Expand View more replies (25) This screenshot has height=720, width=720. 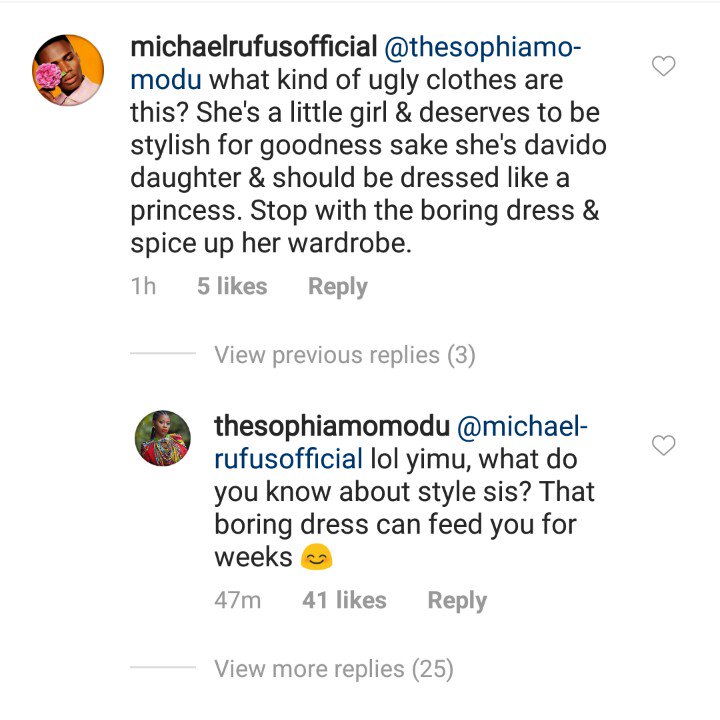pyautogui.click(x=334, y=668)
